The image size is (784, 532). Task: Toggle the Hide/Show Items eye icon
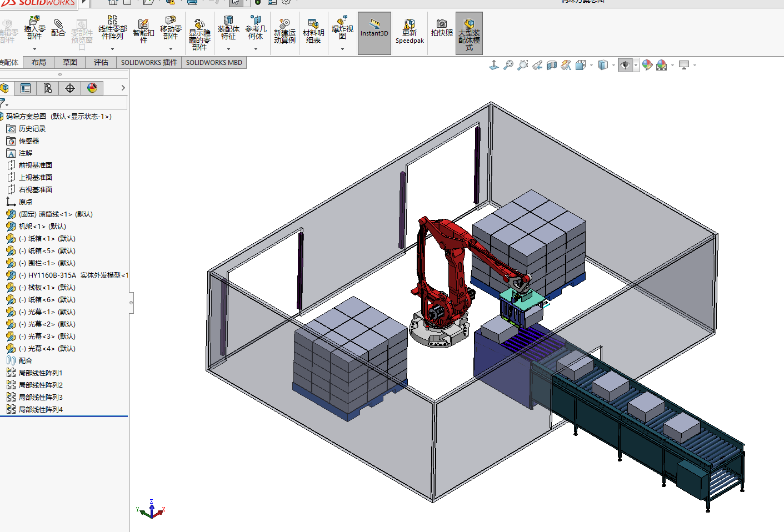click(625, 66)
